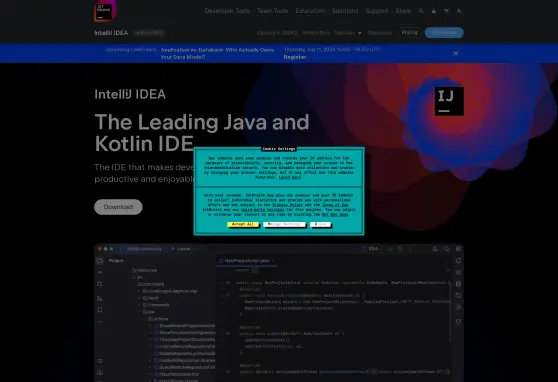The width and height of the screenshot is (558, 382).
Task: Select the src folder in project tree
Action: (138, 277)
